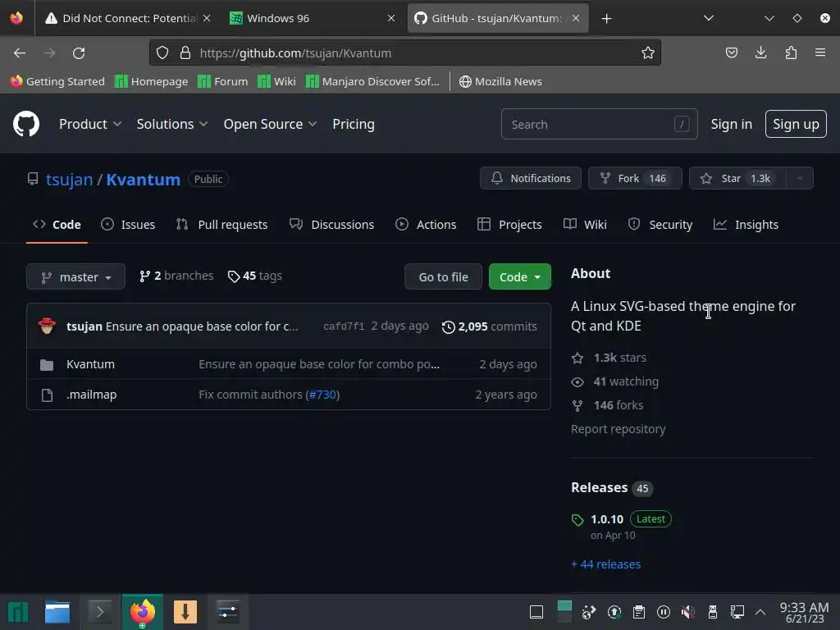840x630 pixels.
Task: Close the Windows 96 tab
Action: pos(391,18)
